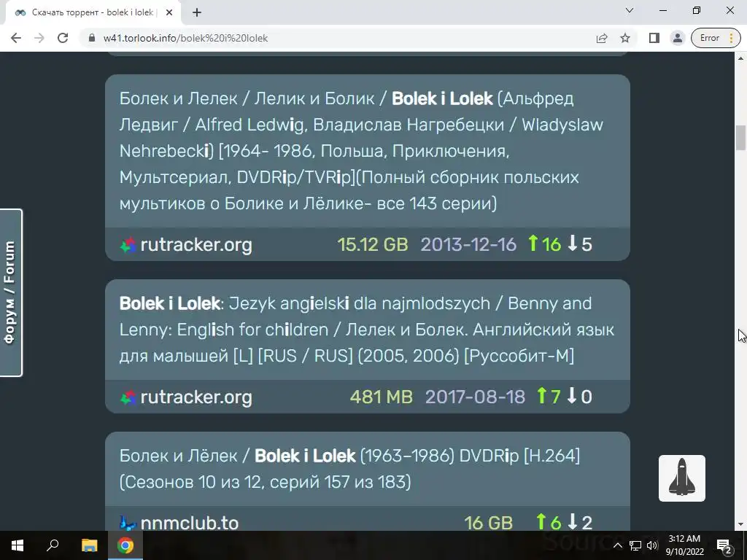Open Windows taskbar search

point(53,545)
